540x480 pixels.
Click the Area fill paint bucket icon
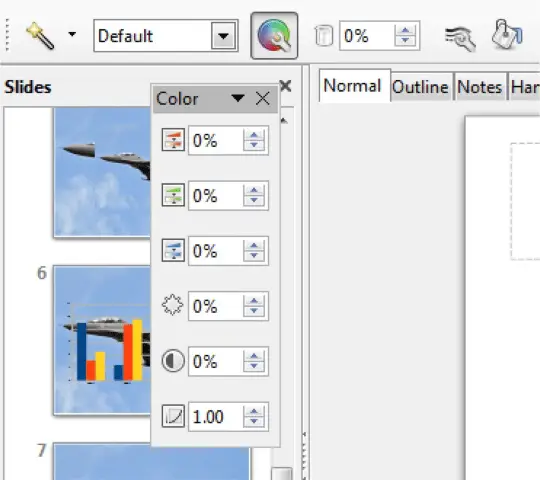pos(507,34)
